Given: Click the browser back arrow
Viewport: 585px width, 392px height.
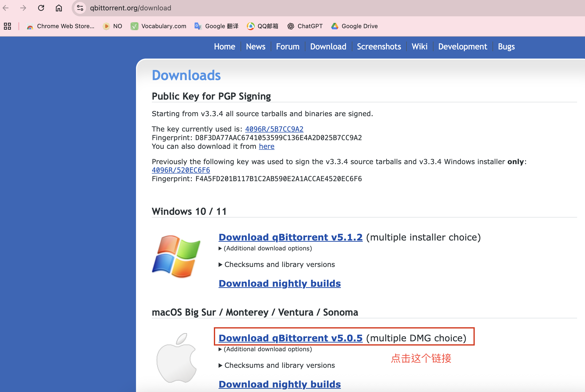Looking at the screenshot, I should [x=5, y=8].
